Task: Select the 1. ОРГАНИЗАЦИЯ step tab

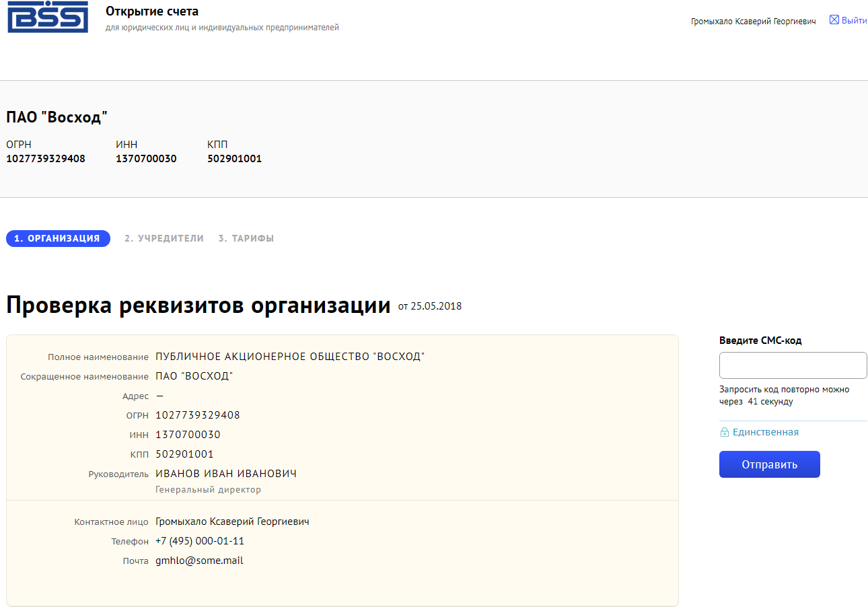Action: (58, 238)
